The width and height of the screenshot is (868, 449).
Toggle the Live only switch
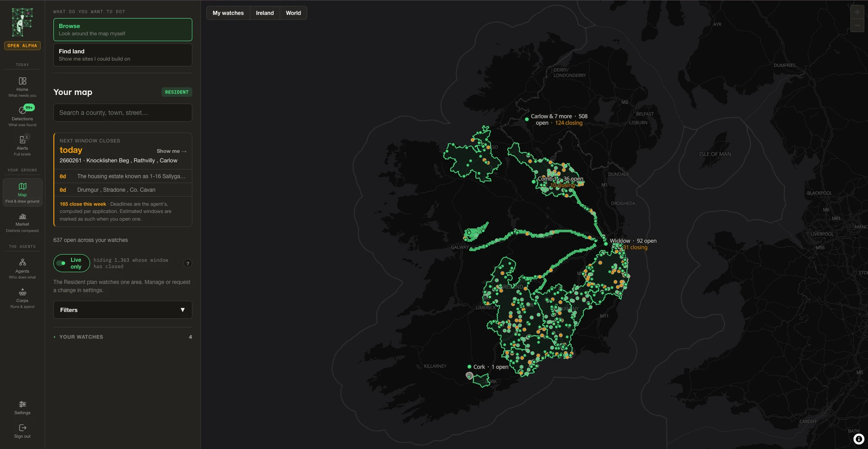(72, 263)
